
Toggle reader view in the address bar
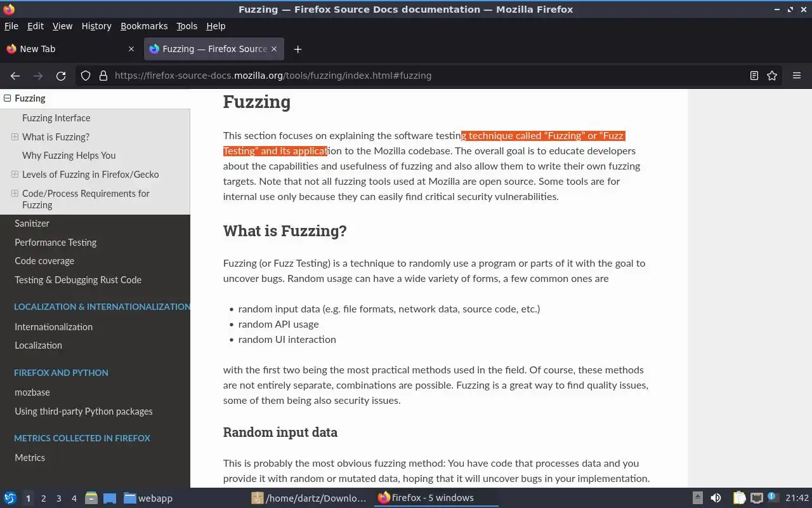(754, 76)
